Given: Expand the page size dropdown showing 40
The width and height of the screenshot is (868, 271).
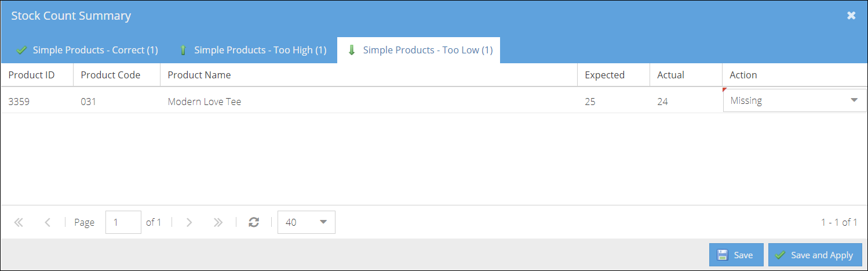Looking at the screenshot, I should pyautogui.click(x=307, y=222).
